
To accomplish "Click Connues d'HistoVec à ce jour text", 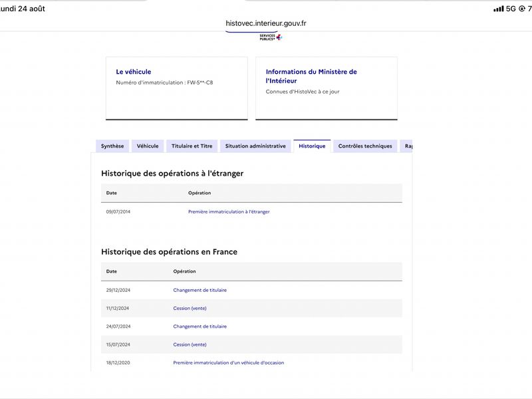I will coord(303,92).
